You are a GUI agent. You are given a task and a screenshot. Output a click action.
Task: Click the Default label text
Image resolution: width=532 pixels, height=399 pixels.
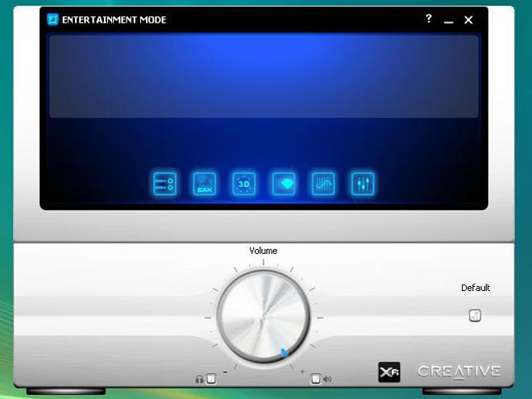pyautogui.click(x=476, y=288)
